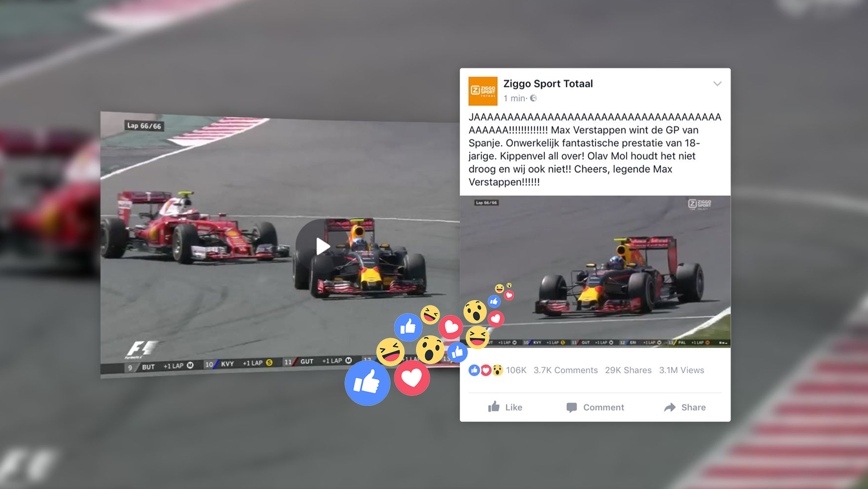Expand the post options chevron

click(x=717, y=84)
